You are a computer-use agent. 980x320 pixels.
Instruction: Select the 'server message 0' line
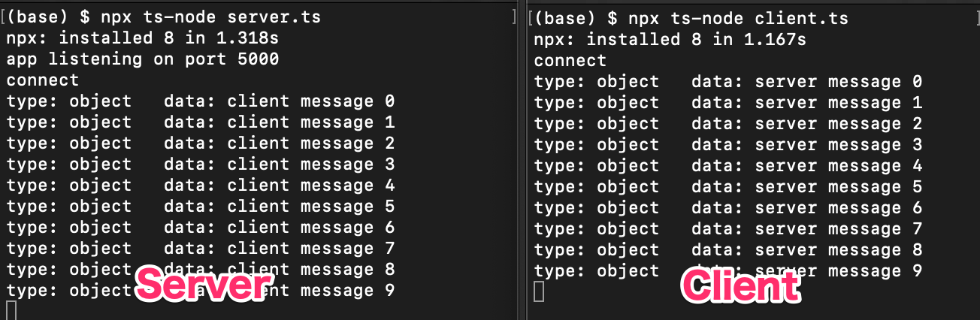click(727, 81)
